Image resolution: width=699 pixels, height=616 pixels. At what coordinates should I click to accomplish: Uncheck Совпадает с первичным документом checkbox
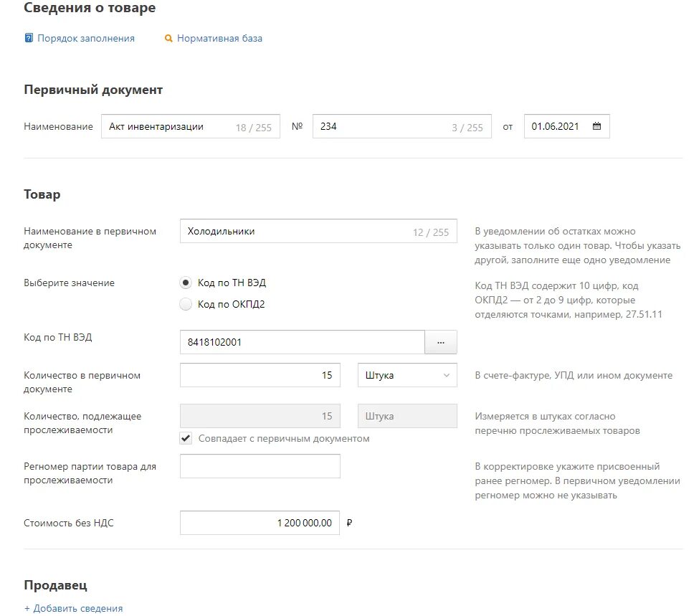tap(186, 438)
